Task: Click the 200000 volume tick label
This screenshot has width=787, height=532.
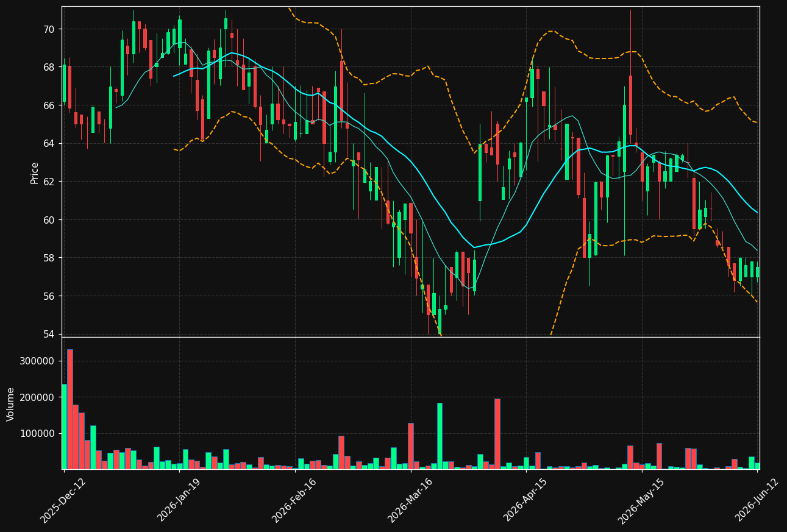Action: click(x=38, y=397)
